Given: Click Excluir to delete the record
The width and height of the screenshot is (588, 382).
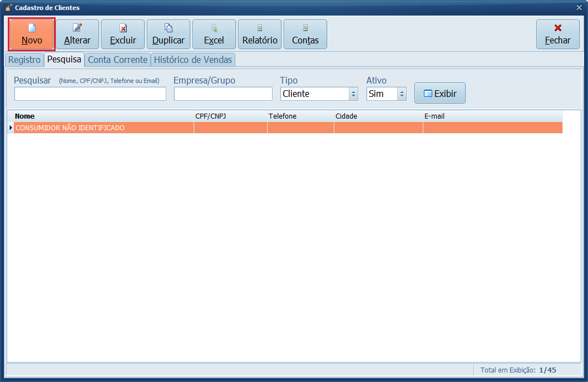Looking at the screenshot, I should click(123, 35).
